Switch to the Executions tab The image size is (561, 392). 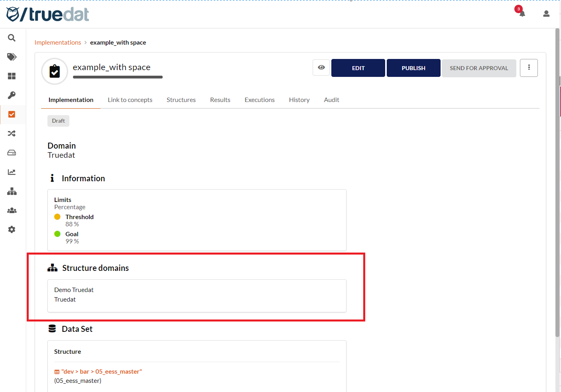click(260, 100)
